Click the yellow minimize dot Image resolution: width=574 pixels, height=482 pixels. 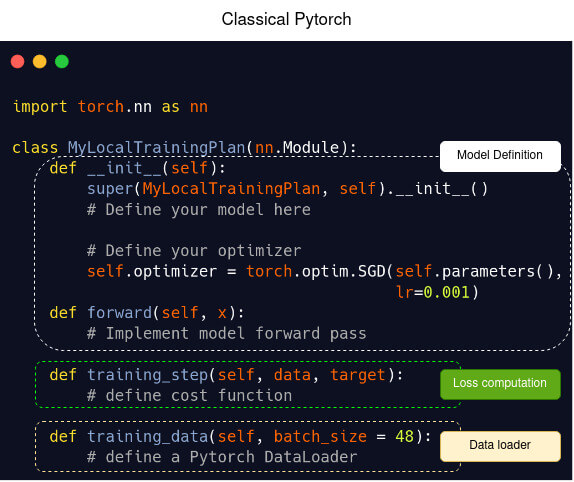coord(40,61)
